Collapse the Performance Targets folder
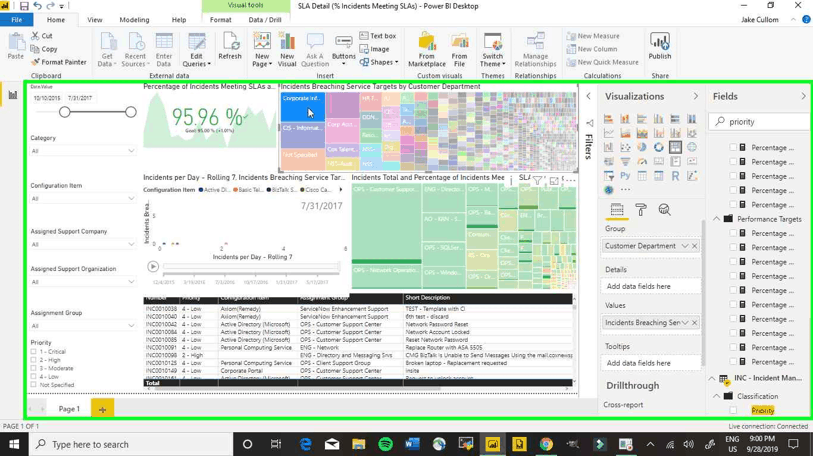The height and width of the screenshot is (457, 815). point(717,219)
